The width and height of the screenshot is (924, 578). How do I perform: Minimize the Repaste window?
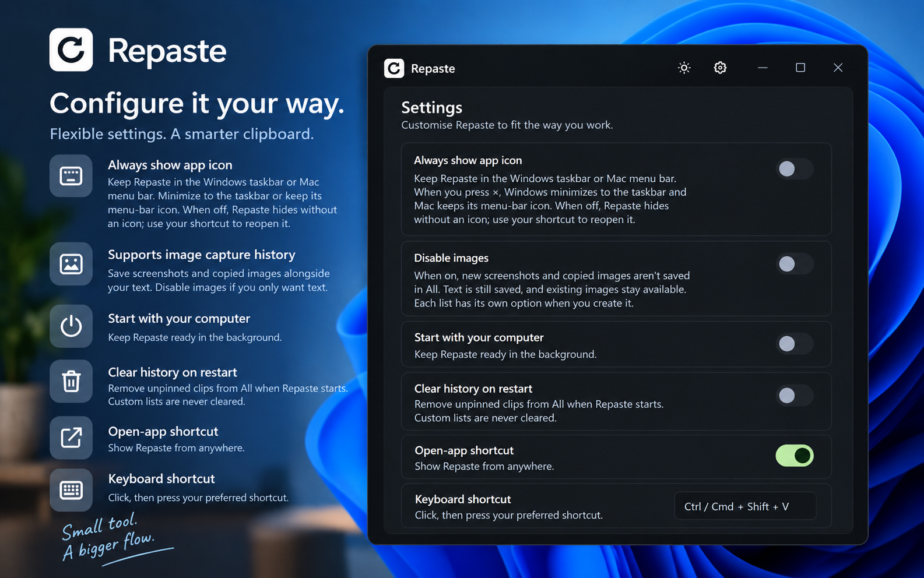(x=763, y=68)
